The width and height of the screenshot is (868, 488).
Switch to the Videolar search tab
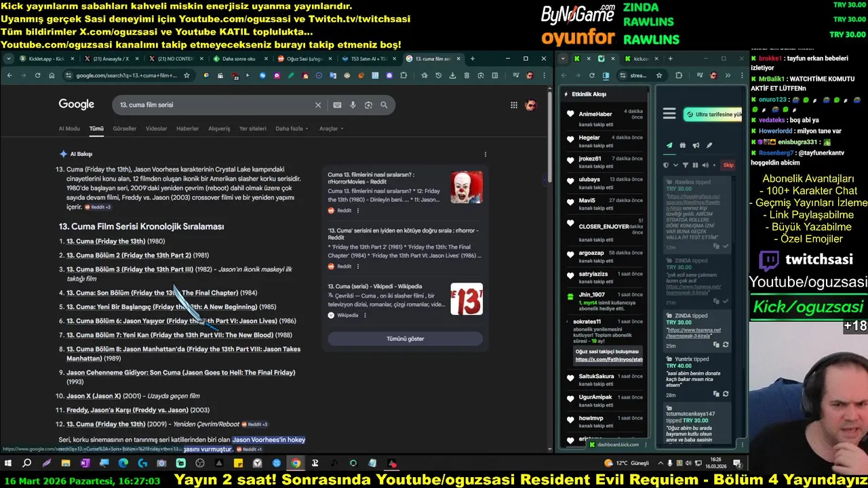[157, 129]
